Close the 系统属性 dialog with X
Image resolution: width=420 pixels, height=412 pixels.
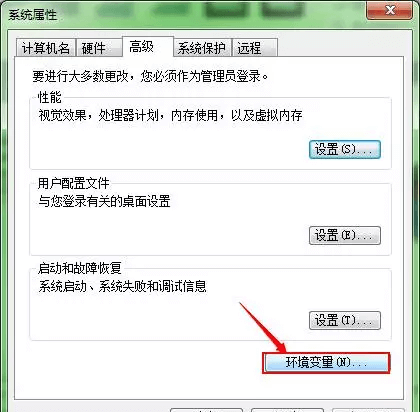[x=389, y=10]
